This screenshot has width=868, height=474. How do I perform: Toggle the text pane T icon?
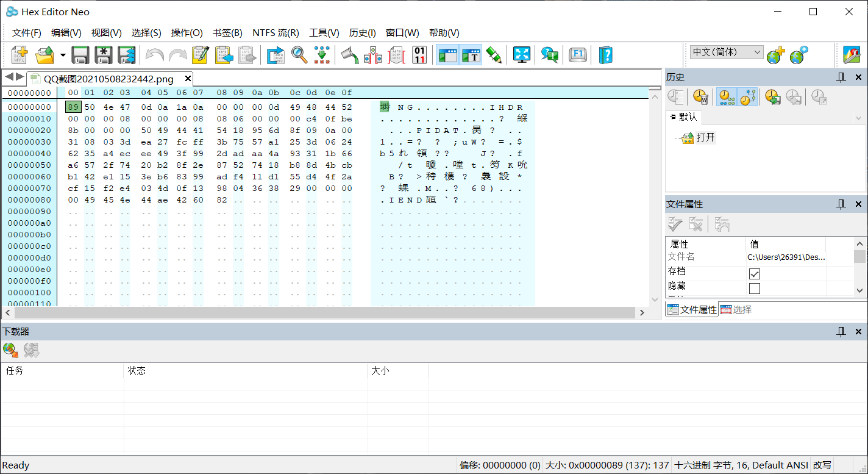pos(471,55)
